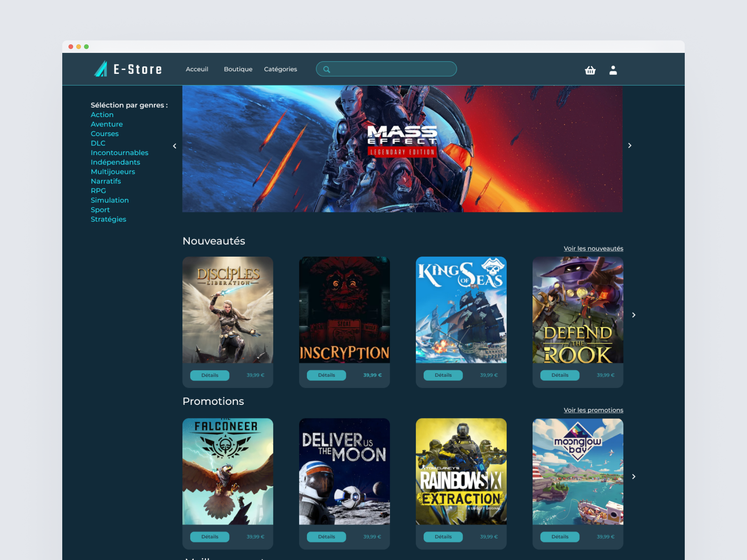Select the Multijoueurs genre
This screenshot has width=747, height=560.
coord(113,171)
